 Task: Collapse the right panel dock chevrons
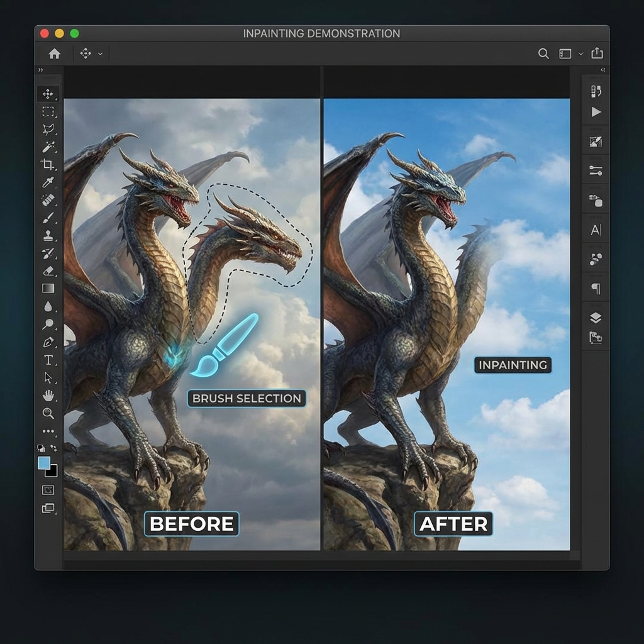click(x=603, y=70)
